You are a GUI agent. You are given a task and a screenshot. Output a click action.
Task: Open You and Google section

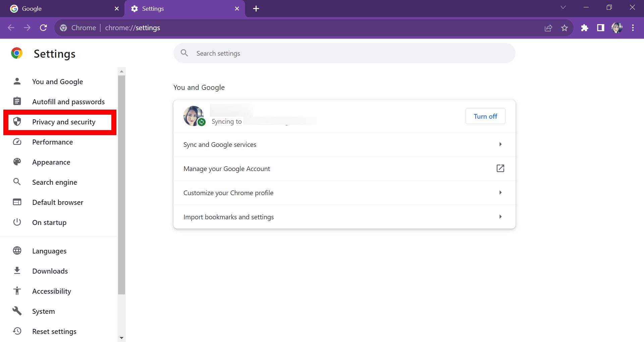pos(57,81)
